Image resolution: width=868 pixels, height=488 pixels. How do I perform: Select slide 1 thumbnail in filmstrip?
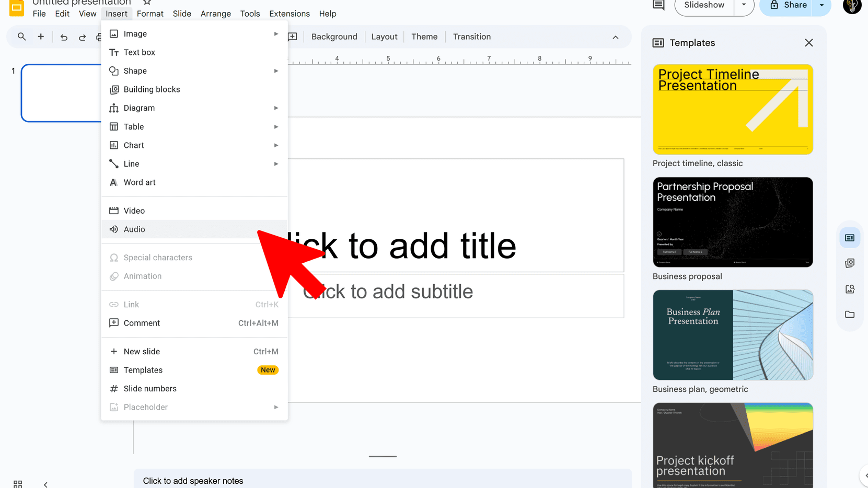(61, 93)
